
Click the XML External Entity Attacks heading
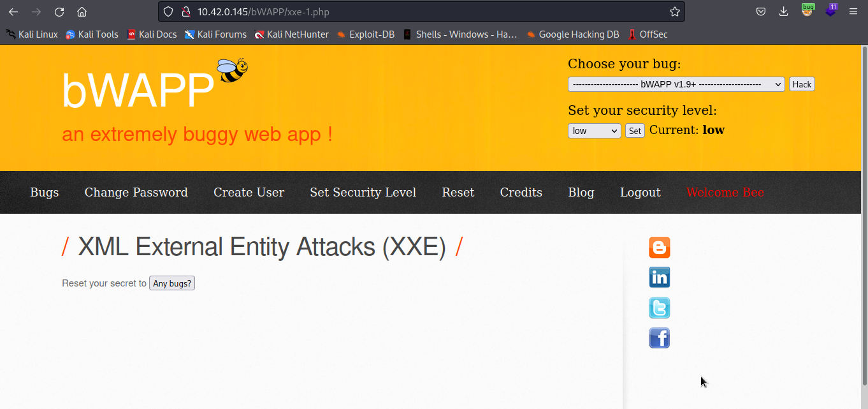click(x=262, y=247)
